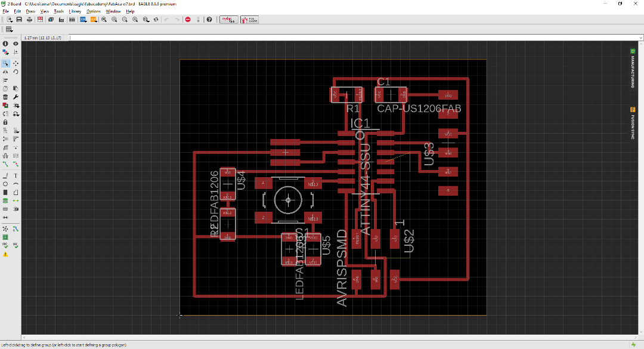Open the layer display settings dropdown
Screen dimensions: 644x349
pos(5,52)
